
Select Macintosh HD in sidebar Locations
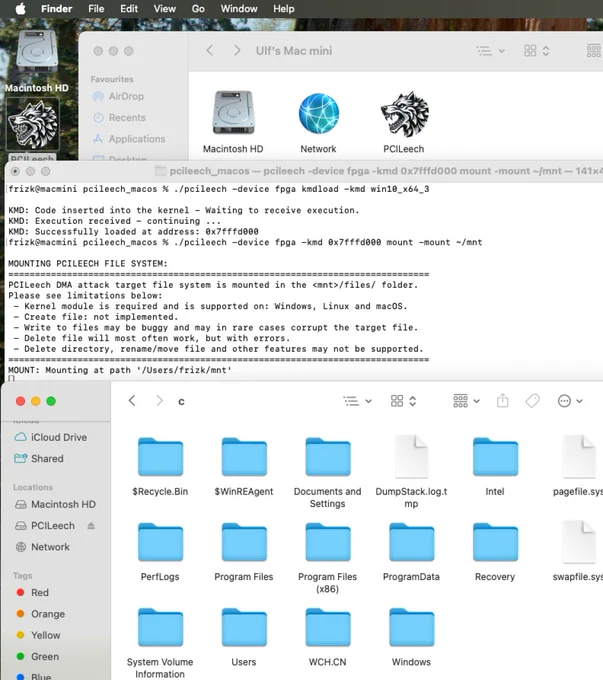tap(56, 504)
